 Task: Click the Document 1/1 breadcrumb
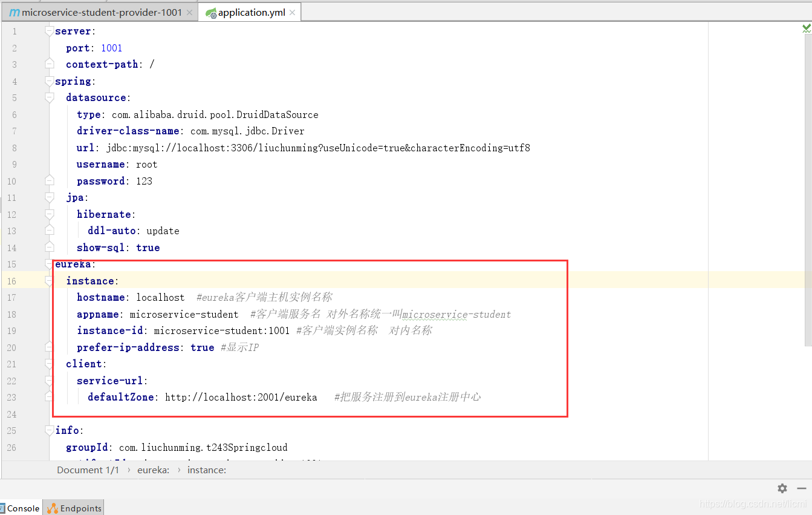pos(88,470)
